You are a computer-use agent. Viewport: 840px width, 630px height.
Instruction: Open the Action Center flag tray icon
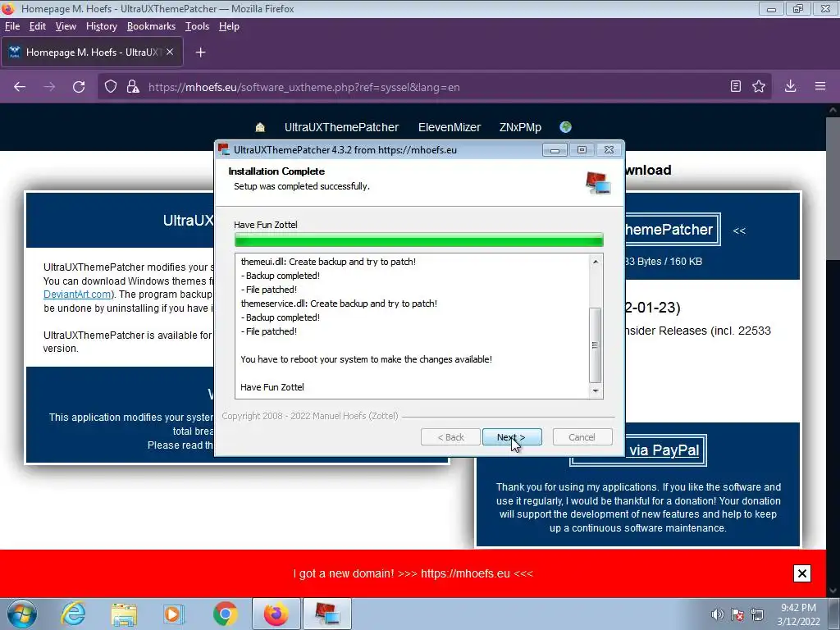737,614
